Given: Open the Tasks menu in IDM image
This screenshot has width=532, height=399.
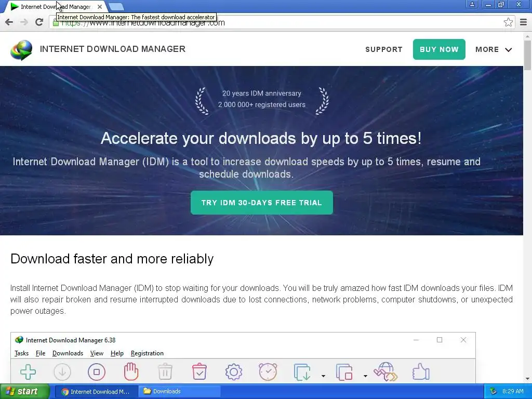Looking at the screenshot, I should (x=21, y=353).
